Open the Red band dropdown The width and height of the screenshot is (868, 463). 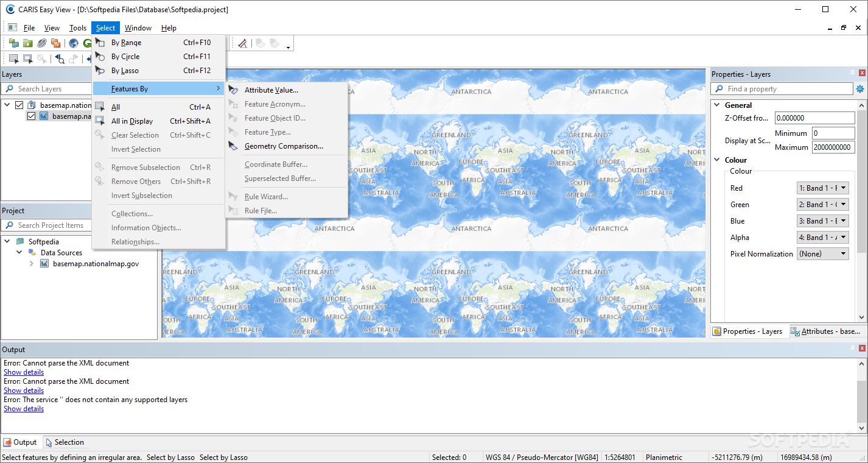[823, 188]
